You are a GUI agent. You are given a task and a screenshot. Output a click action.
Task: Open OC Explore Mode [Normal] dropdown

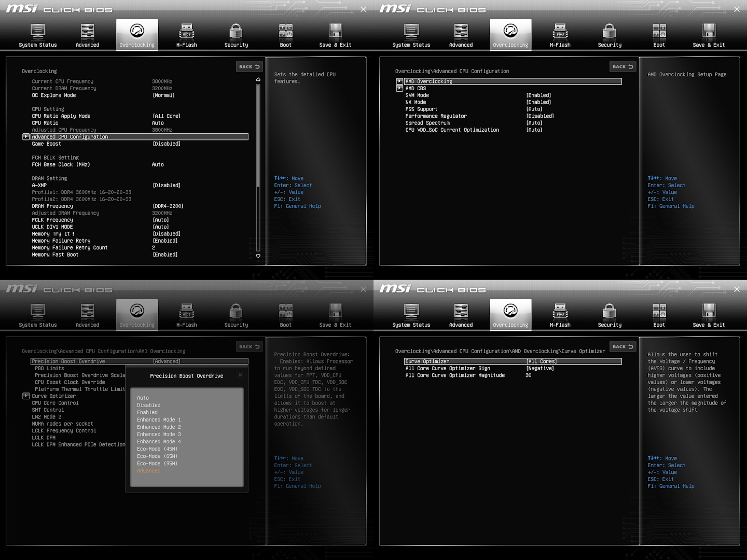[164, 95]
